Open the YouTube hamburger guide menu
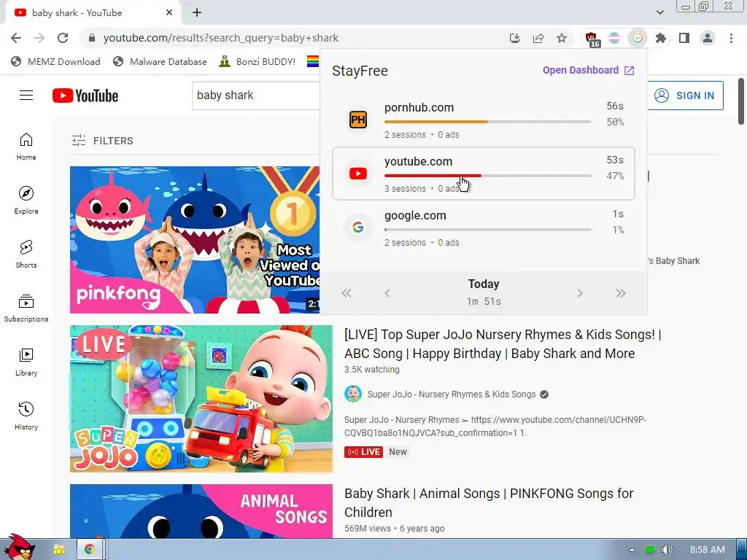 (x=26, y=96)
